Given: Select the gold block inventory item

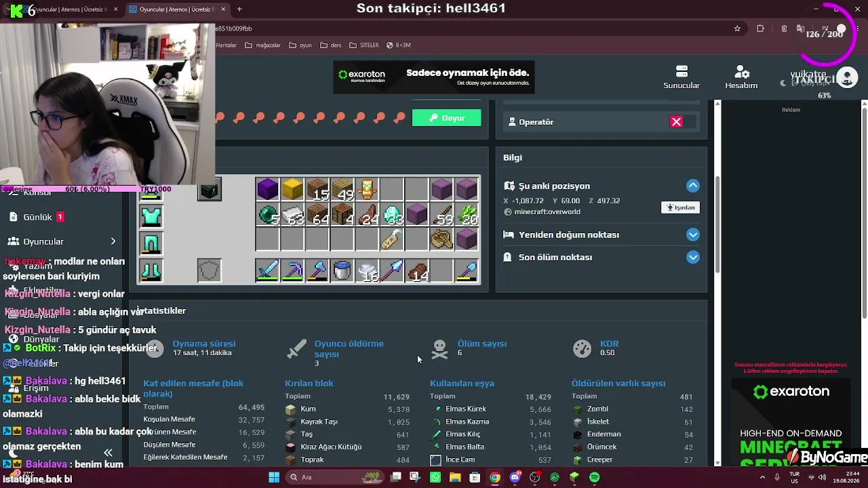Looking at the screenshot, I should point(292,190).
